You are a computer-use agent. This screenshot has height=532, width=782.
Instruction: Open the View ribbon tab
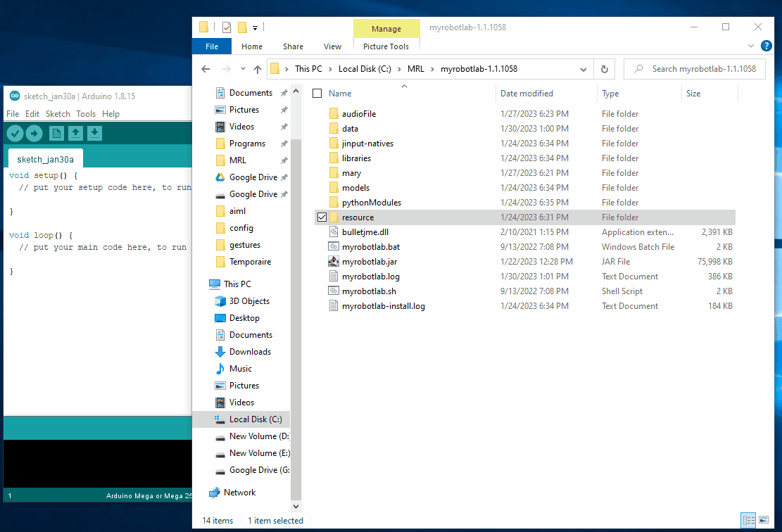332,46
